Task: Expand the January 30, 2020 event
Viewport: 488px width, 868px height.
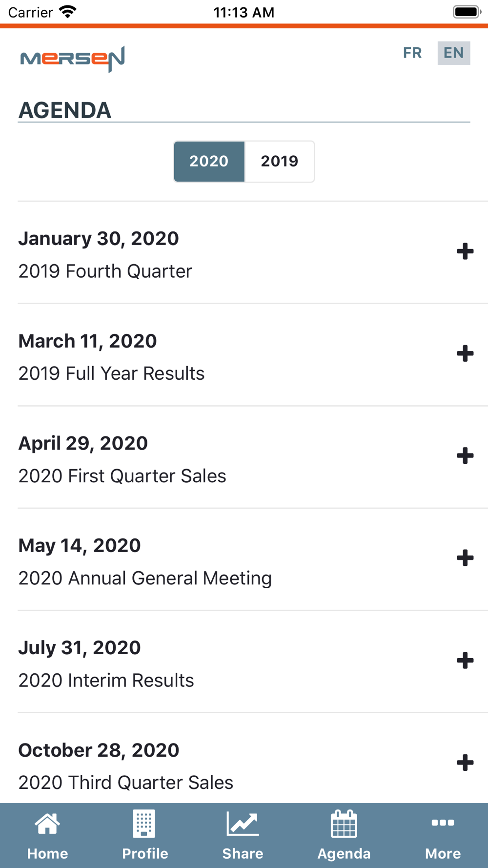Action: coord(465,251)
